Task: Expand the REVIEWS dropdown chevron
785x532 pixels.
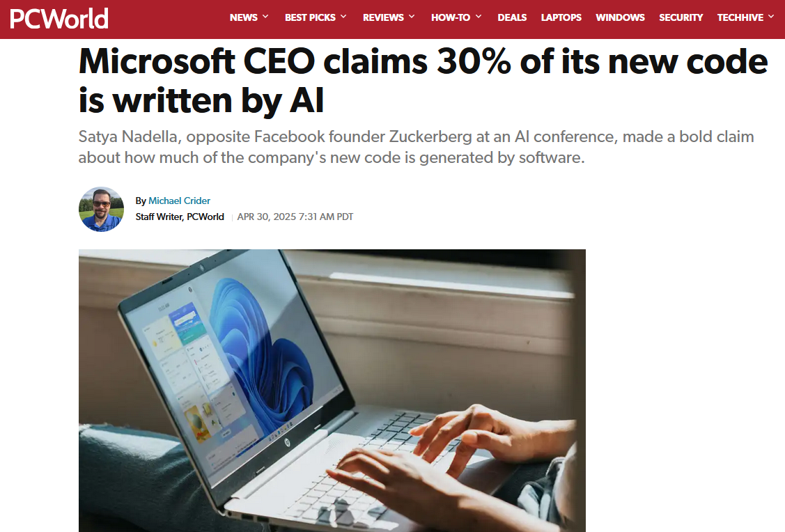Action: [x=412, y=17]
